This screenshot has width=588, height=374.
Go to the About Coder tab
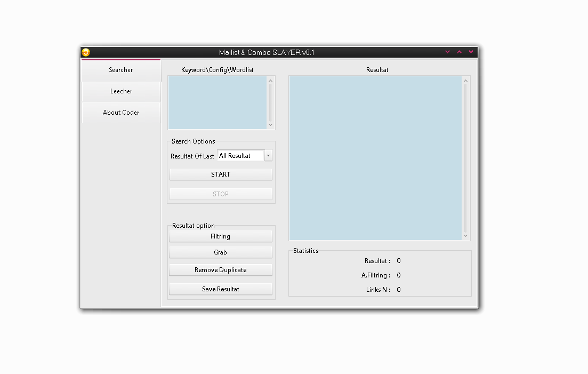[x=121, y=113]
